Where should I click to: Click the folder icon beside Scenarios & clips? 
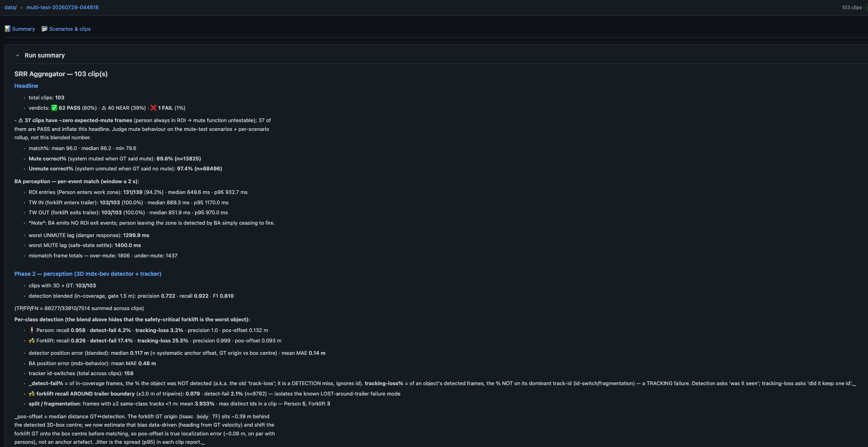pyautogui.click(x=45, y=29)
